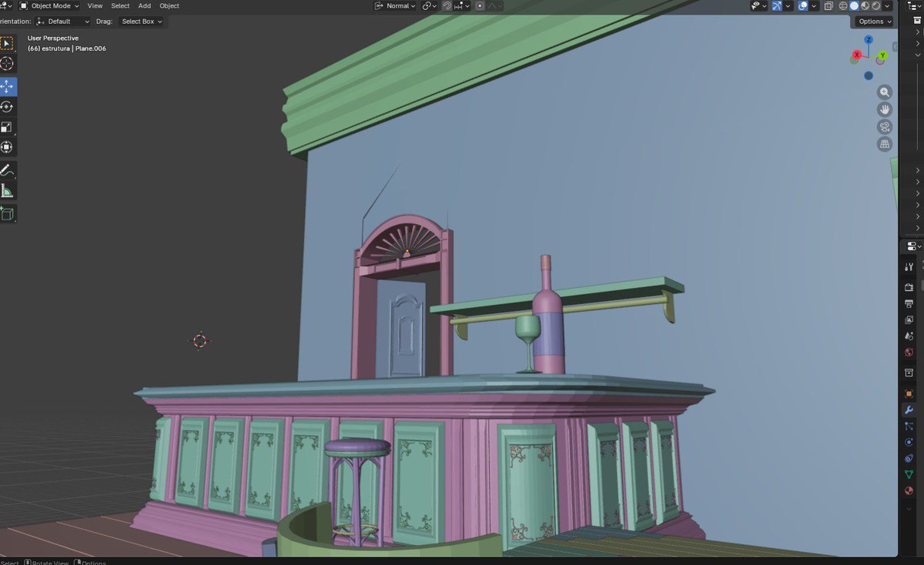Open the World properties tab
Screen dimensions: 924x565
909,353
